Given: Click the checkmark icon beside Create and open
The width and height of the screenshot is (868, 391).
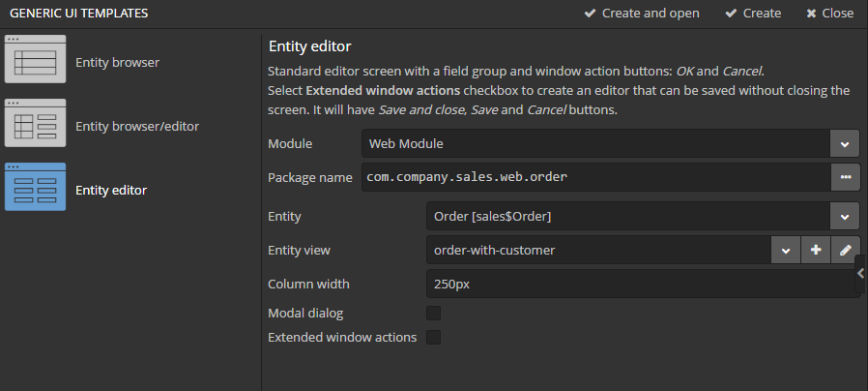Looking at the screenshot, I should 590,14.
